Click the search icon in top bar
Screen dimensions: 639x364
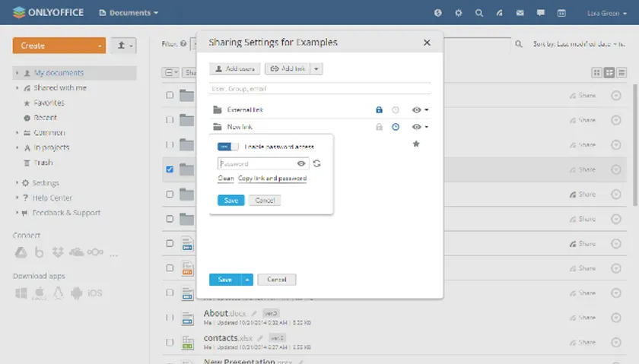pyautogui.click(x=479, y=13)
